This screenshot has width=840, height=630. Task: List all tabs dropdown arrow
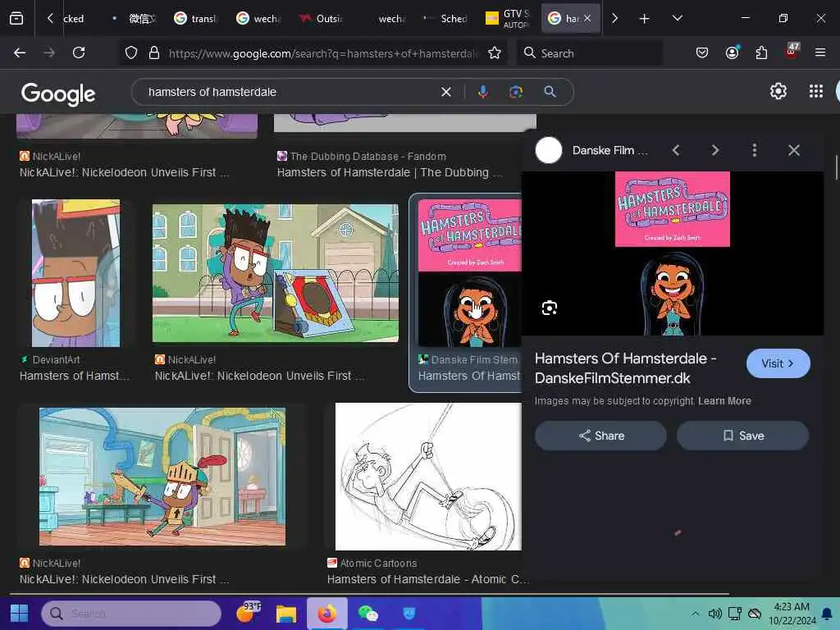pyautogui.click(x=677, y=18)
